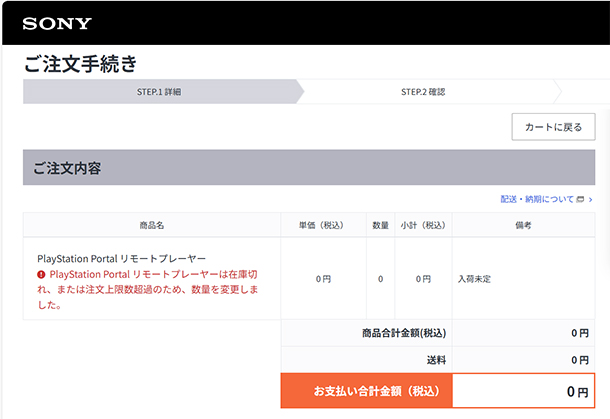This screenshot has height=419, width=610.
Task: Click the subtotal 0円 cell in product row
Action: 423,279
